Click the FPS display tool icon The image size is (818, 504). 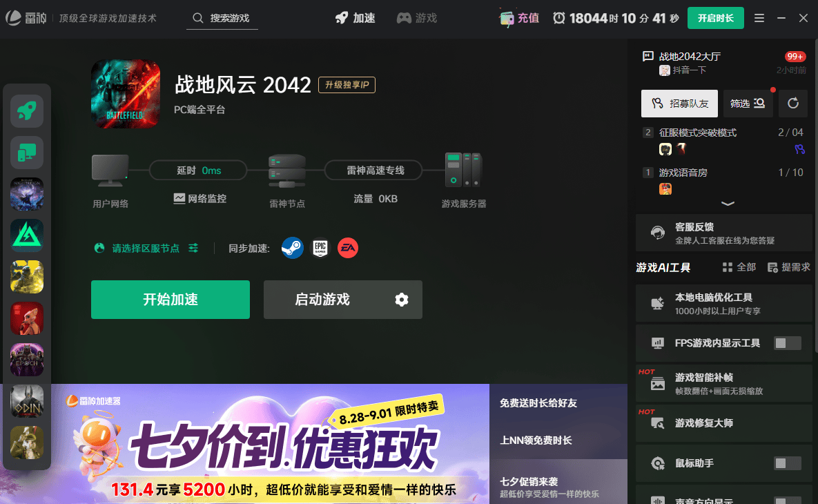[657, 342]
